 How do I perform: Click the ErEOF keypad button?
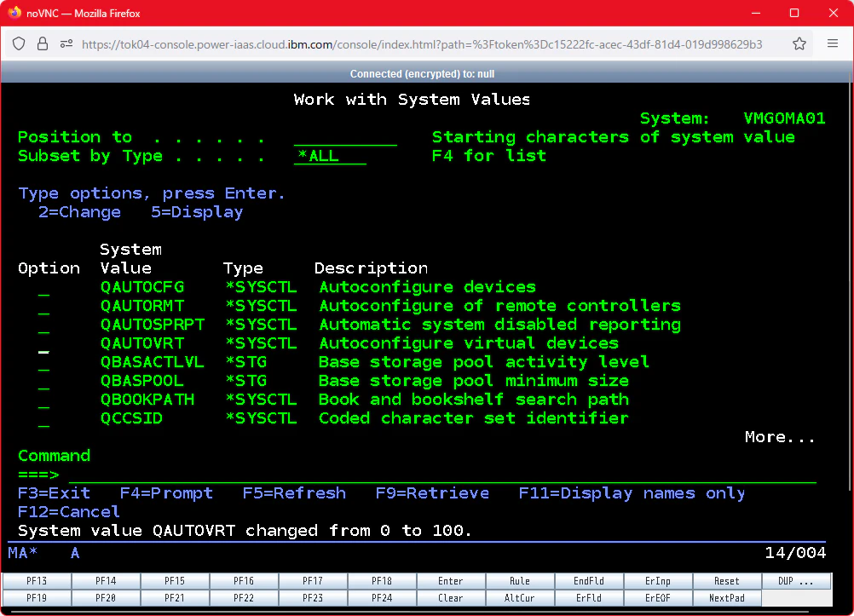pos(657,598)
